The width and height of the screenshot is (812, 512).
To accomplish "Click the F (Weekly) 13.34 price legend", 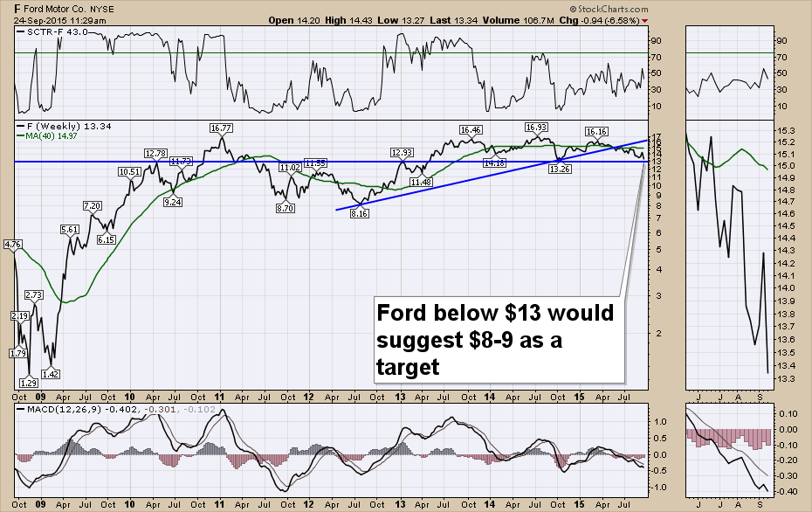I will click(64, 126).
